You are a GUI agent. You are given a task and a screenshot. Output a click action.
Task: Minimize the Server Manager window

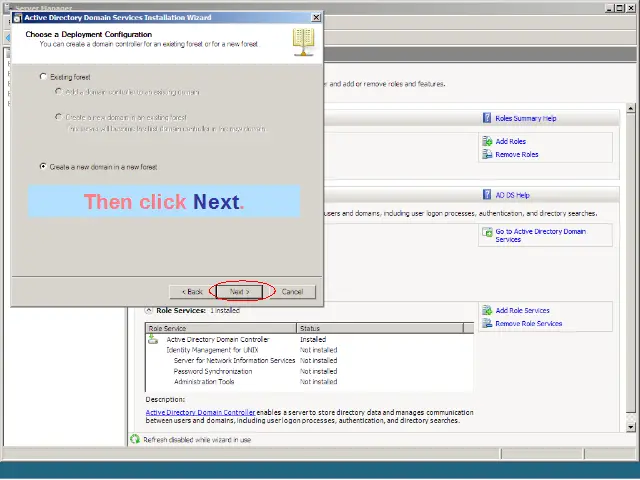point(610,7)
